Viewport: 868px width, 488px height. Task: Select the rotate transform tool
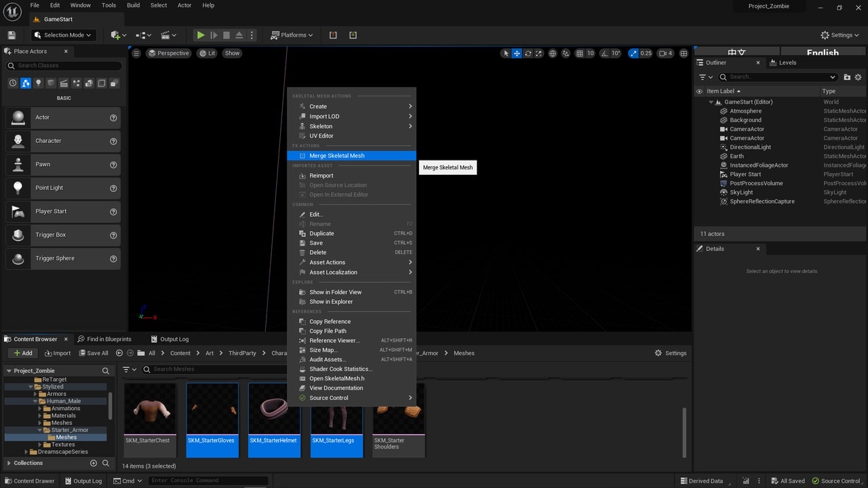pyautogui.click(x=528, y=54)
